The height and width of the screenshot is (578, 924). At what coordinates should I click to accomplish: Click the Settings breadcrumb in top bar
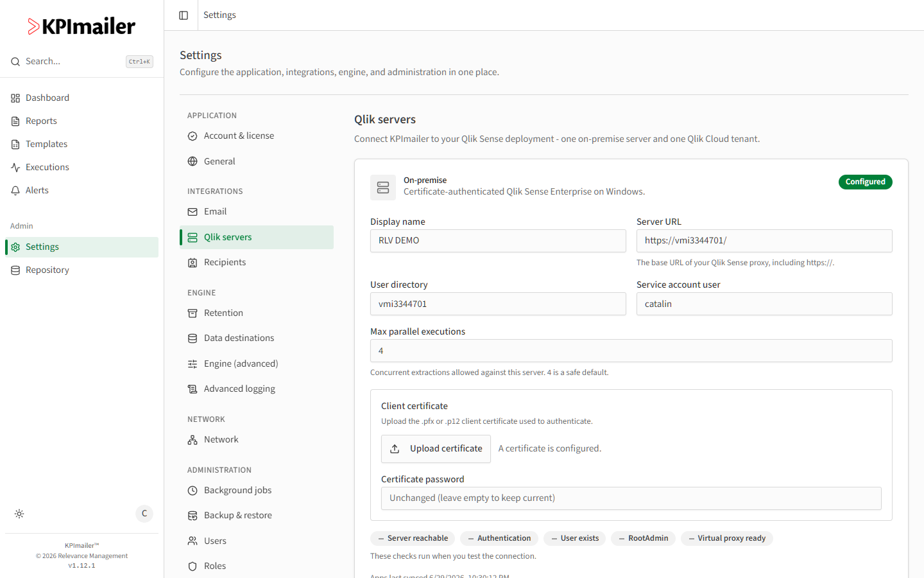pyautogui.click(x=219, y=15)
